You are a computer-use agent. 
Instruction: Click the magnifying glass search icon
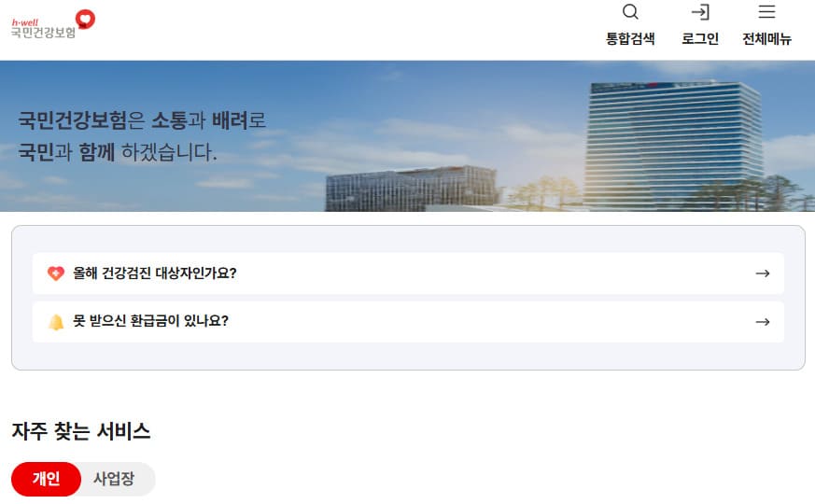point(630,12)
